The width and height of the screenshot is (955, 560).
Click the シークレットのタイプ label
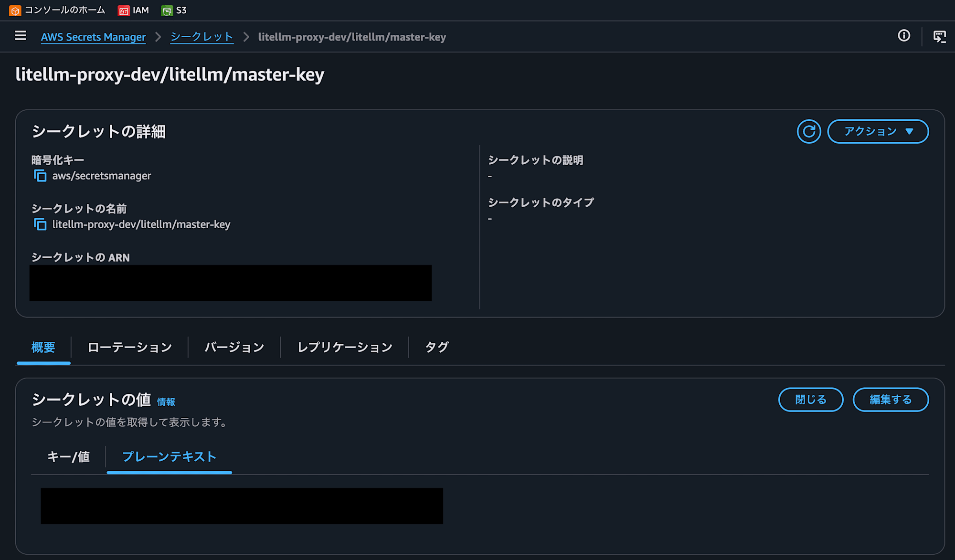click(541, 202)
